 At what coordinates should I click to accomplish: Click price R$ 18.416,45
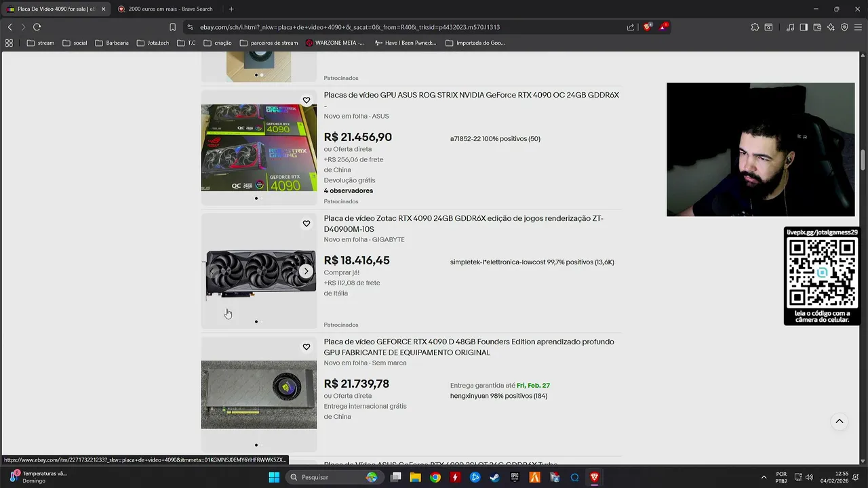[357, 260]
